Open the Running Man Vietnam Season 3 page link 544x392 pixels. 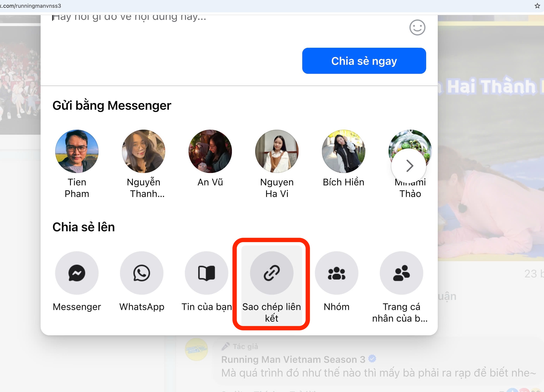click(x=294, y=359)
